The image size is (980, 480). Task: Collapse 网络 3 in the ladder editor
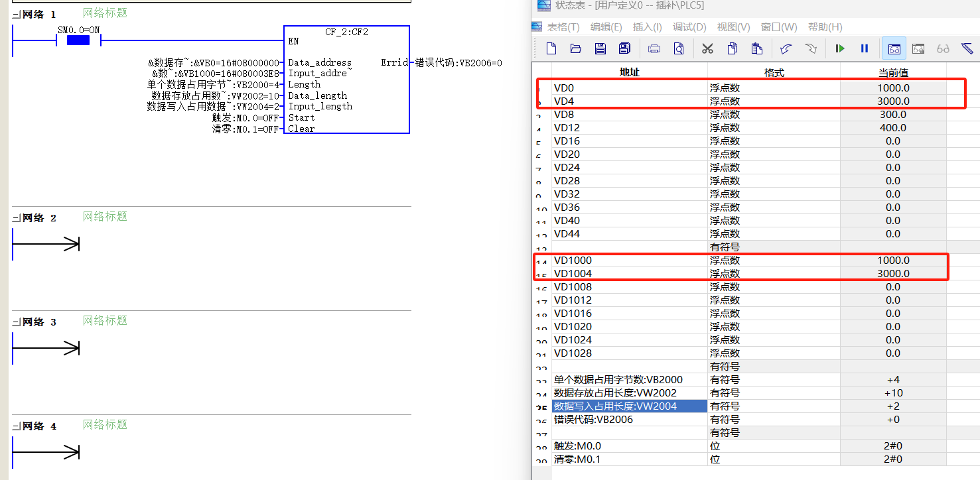[16, 322]
